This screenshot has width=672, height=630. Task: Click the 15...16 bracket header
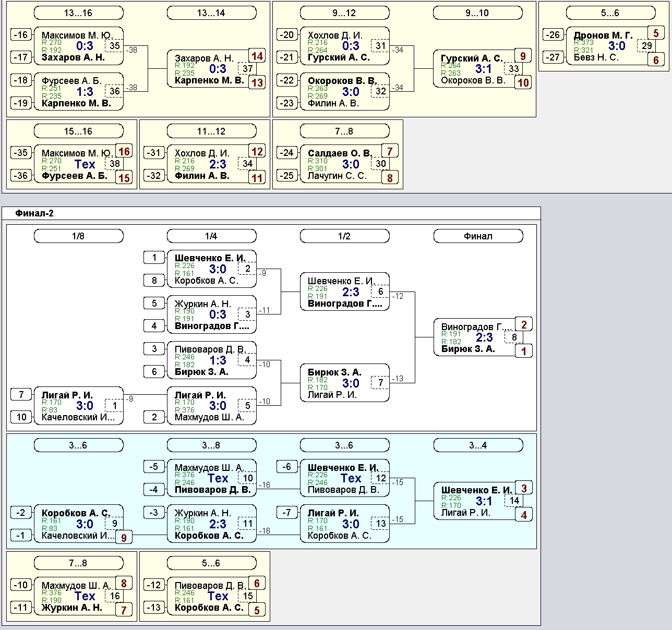(x=78, y=131)
